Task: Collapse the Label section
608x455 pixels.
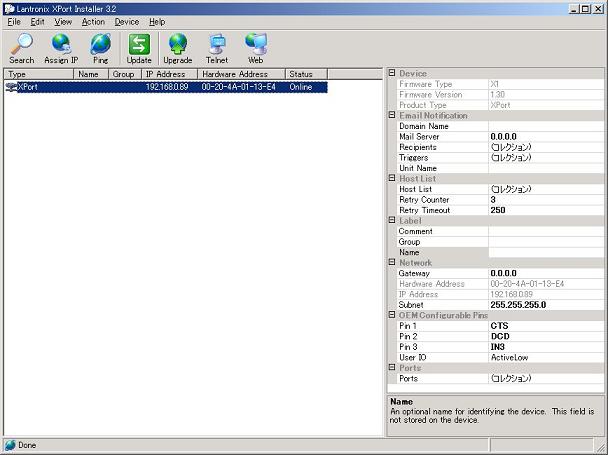Action: (x=392, y=220)
